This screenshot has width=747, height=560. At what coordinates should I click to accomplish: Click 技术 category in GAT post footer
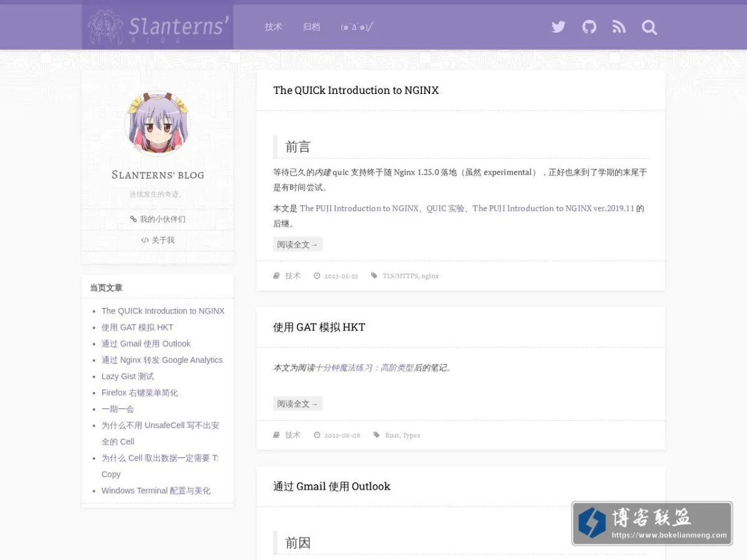(x=293, y=435)
